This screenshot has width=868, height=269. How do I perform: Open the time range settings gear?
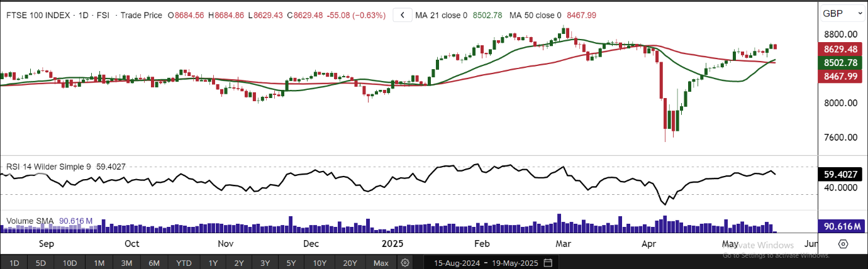point(406,262)
